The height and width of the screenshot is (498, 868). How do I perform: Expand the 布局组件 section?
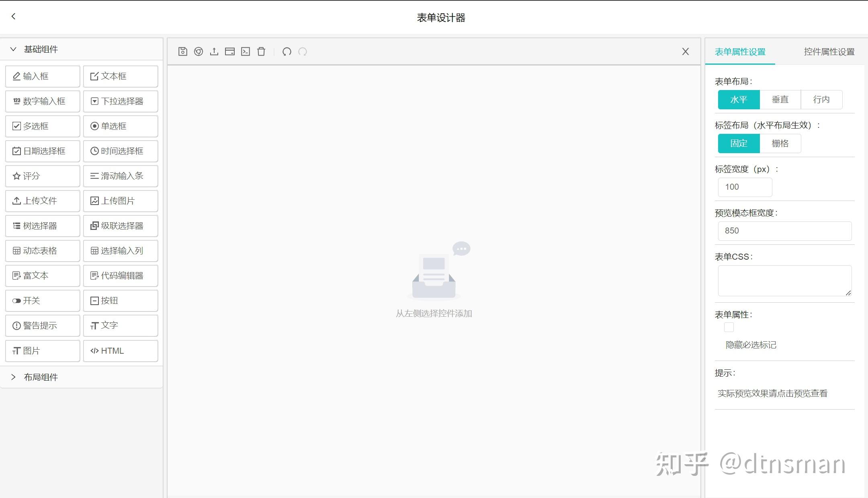pos(13,377)
